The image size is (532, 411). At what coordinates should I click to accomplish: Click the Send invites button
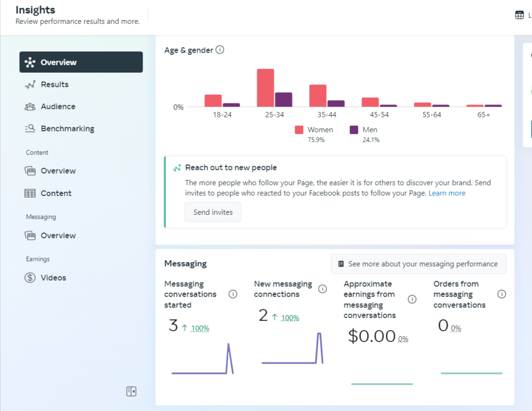[213, 212]
